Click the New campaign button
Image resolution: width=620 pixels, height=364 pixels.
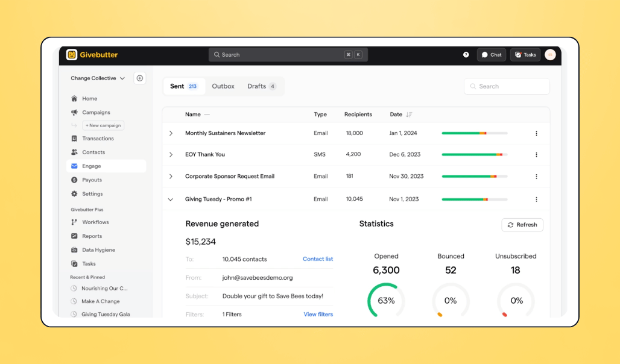coord(103,125)
